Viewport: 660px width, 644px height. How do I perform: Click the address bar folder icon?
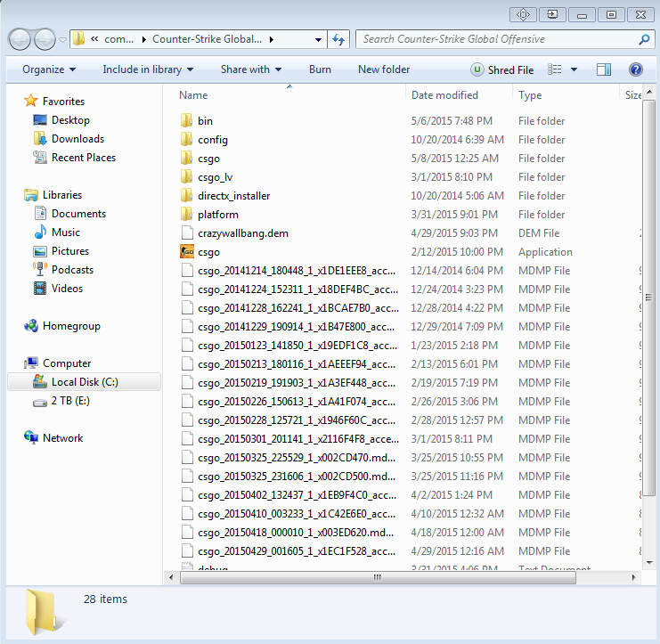pyautogui.click(x=78, y=39)
